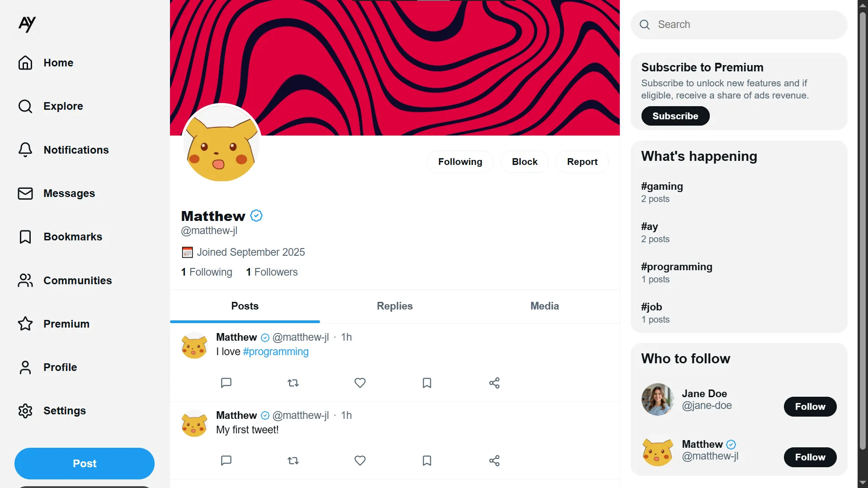Bookmark the "I love #programming" post

tap(427, 383)
